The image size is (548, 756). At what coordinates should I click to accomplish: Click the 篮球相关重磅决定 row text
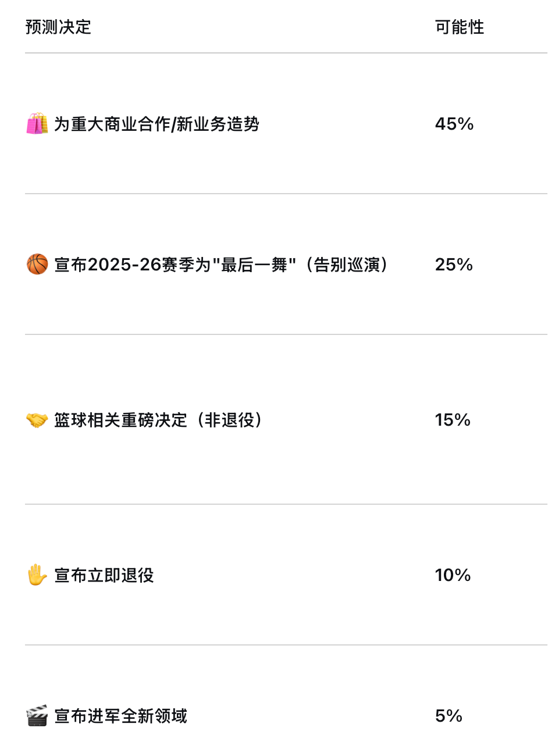(x=120, y=420)
